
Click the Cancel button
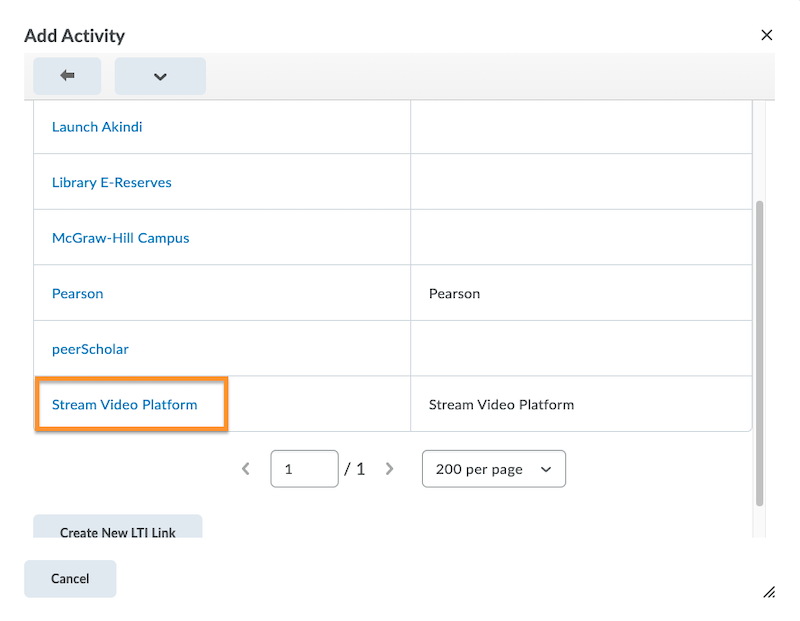coord(70,579)
